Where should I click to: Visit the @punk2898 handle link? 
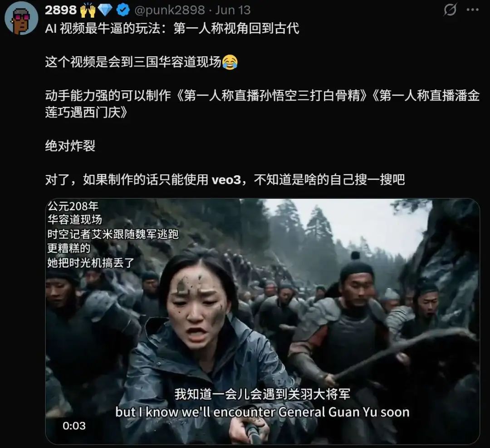click(170, 10)
